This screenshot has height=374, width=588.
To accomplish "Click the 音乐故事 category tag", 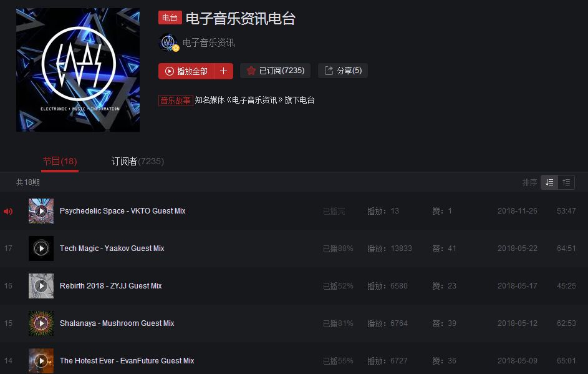I will (x=175, y=101).
